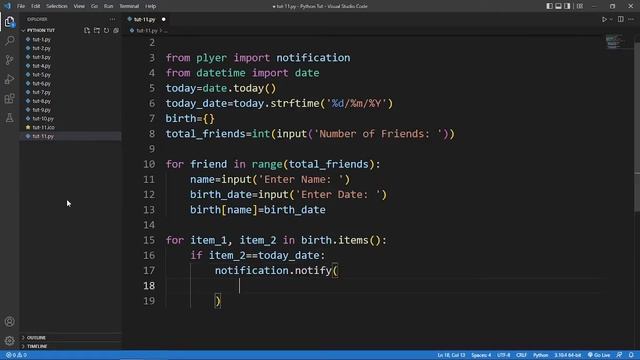
Task: Open the Accounts menu icon
Action: tap(9, 322)
